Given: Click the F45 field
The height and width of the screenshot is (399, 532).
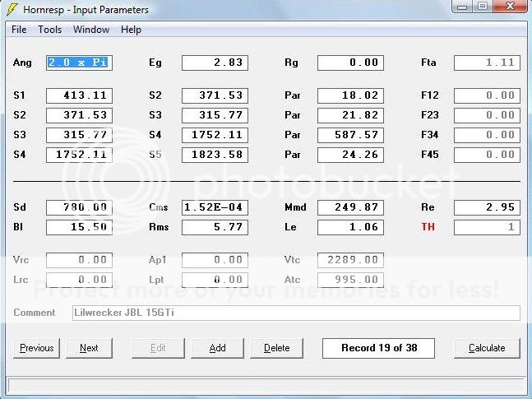Looking at the screenshot, I should pos(487,155).
